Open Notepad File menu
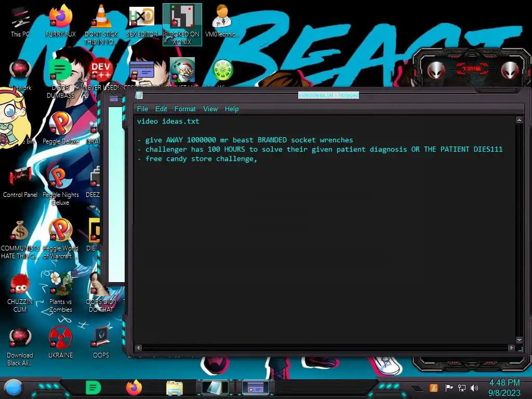 (x=142, y=109)
